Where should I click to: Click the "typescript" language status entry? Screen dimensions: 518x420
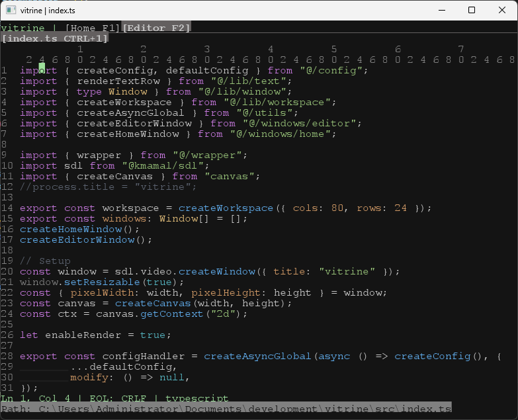[x=197, y=399]
